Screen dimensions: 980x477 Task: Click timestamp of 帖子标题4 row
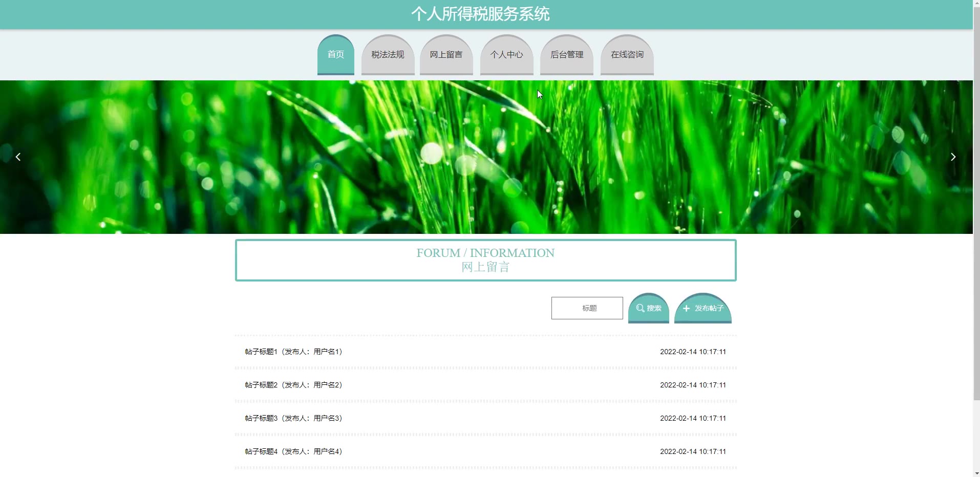coord(693,451)
